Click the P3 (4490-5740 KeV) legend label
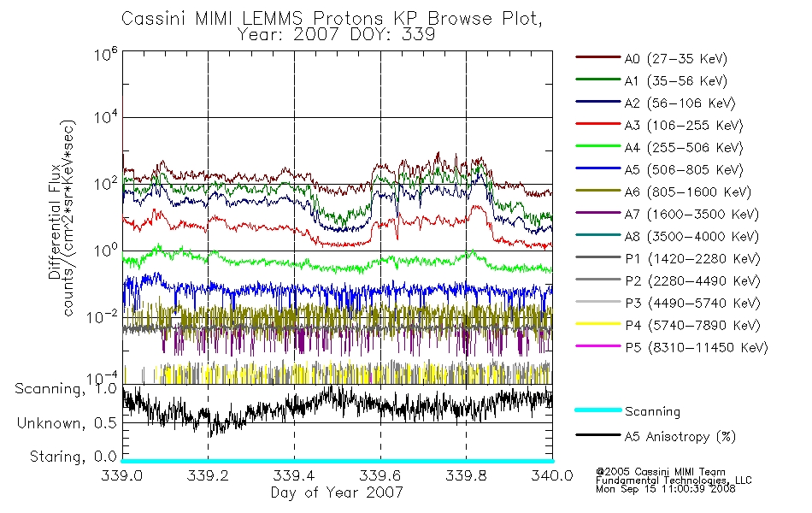The width and height of the screenshot is (812, 513). point(692,304)
